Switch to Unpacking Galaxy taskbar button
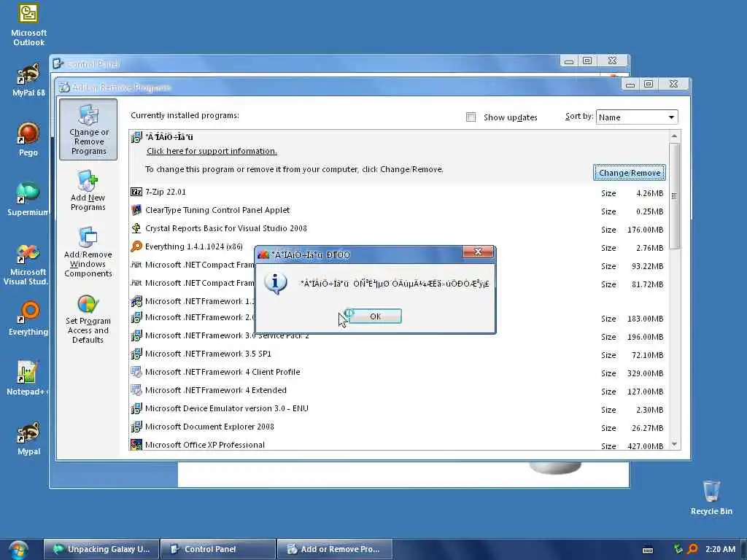The image size is (747, 560). [x=101, y=549]
